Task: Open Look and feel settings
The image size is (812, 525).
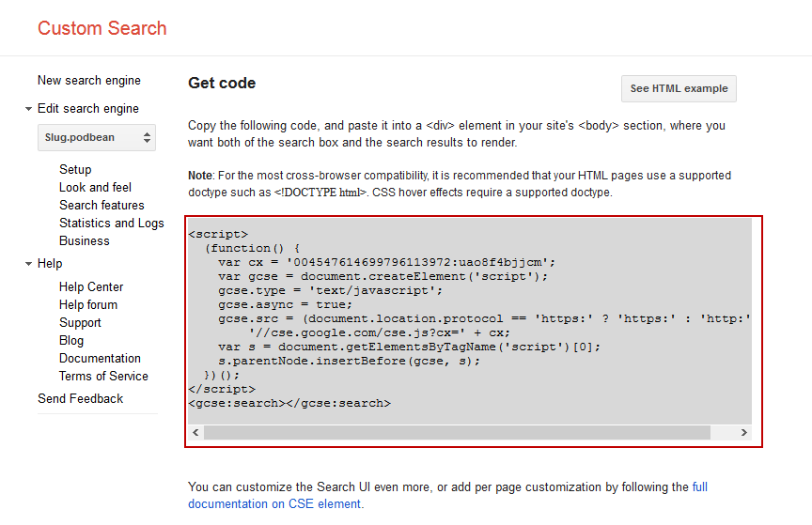Action: 95,187
